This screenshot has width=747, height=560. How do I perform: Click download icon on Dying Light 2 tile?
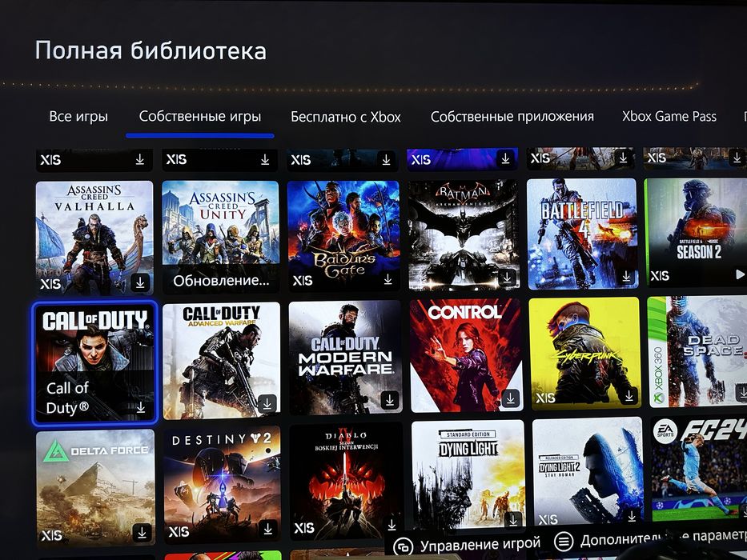(632, 516)
